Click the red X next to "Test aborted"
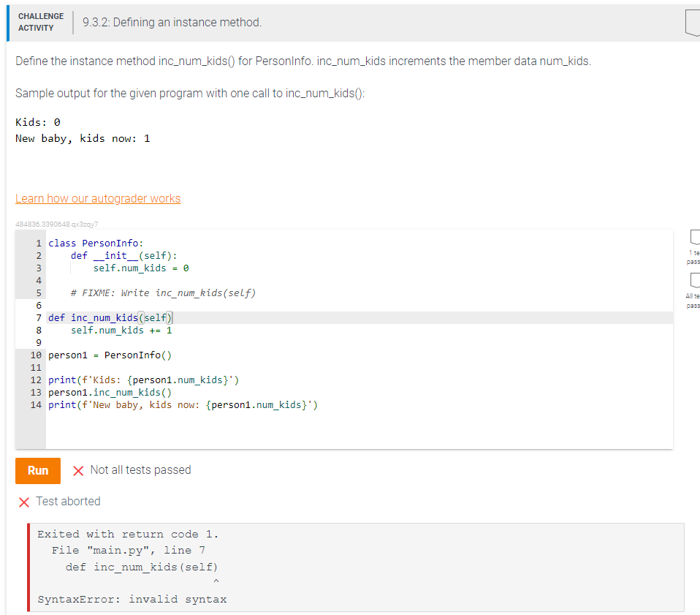This screenshot has width=700, height=615. (23, 501)
